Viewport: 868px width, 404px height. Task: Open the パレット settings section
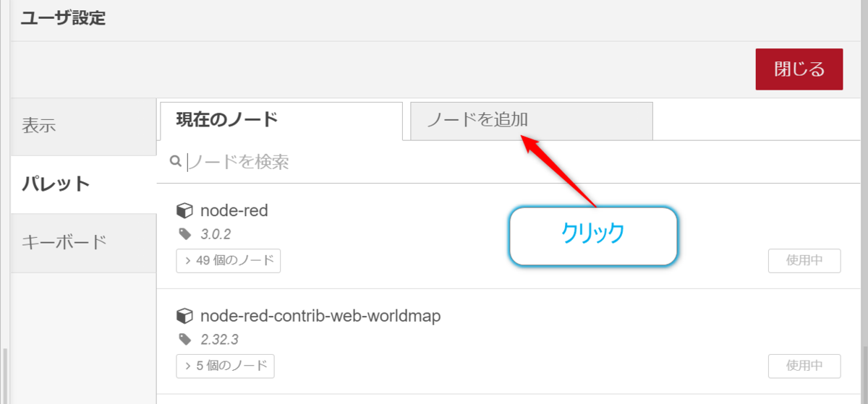83,184
